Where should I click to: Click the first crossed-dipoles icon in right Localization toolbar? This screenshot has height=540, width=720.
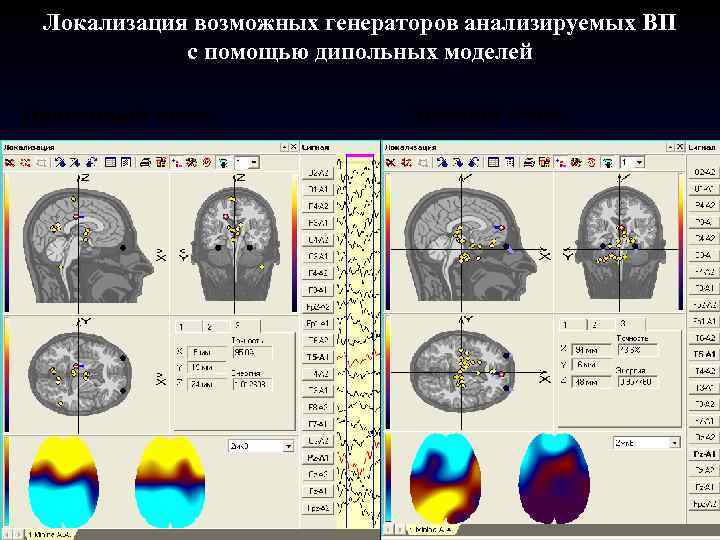391,163
